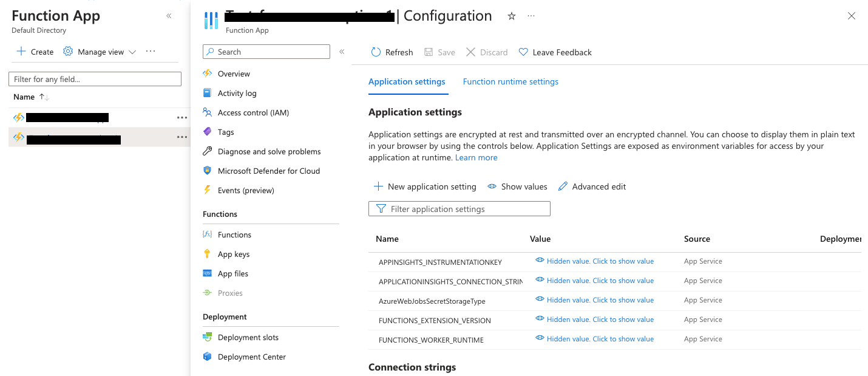This screenshot has width=868, height=376.
Task: Favorite this Configuration page with the star
Action: pos(512,16)
